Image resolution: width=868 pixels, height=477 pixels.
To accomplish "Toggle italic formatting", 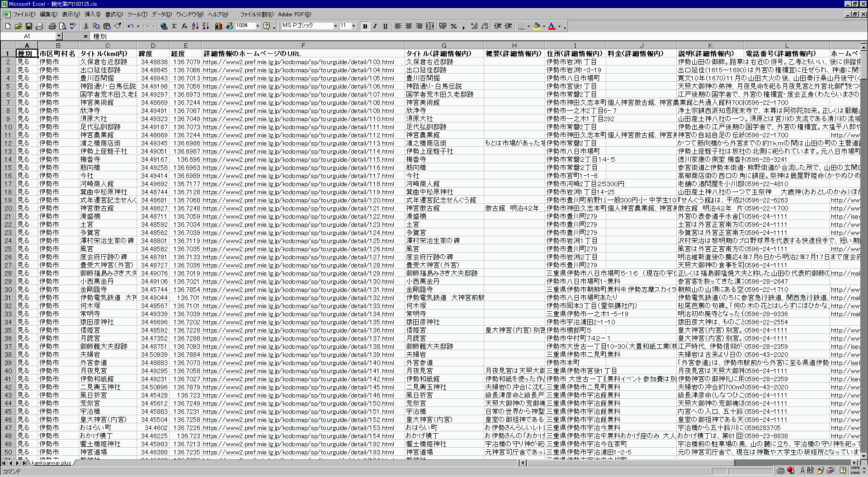I will (x=375, y=26).
